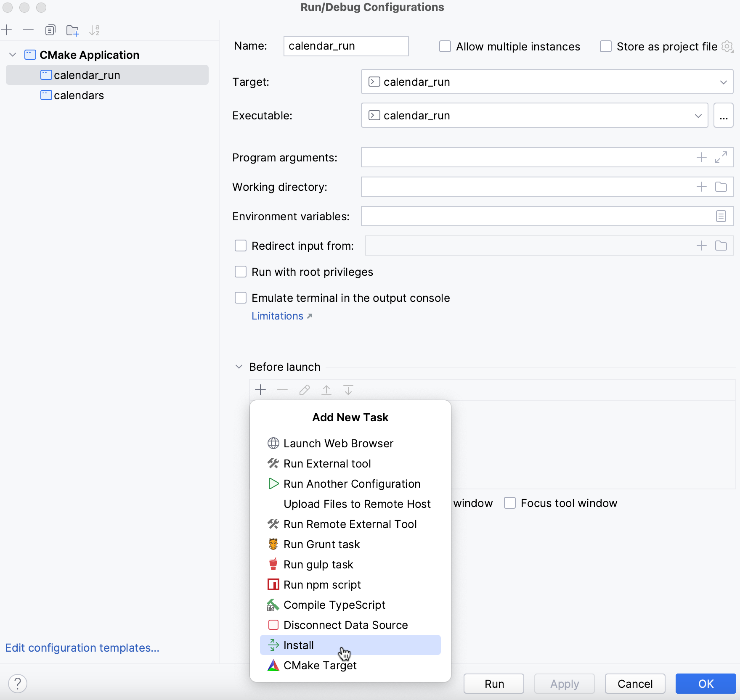Viewport: 740px width, 700px height.
Task: Open the store-as-project-file settings gear
Action: tap(727, 46)
